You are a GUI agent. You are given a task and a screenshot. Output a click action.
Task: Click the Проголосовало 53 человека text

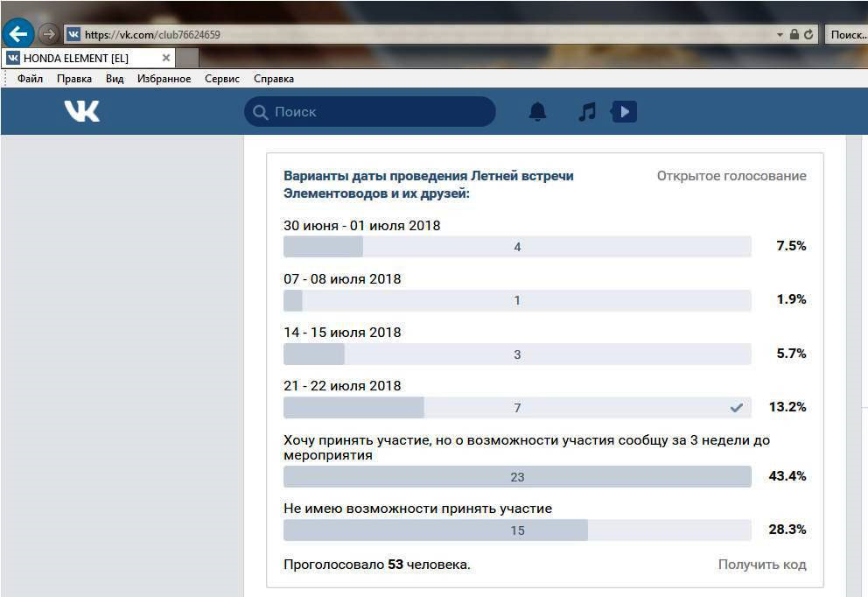(377, 565)
